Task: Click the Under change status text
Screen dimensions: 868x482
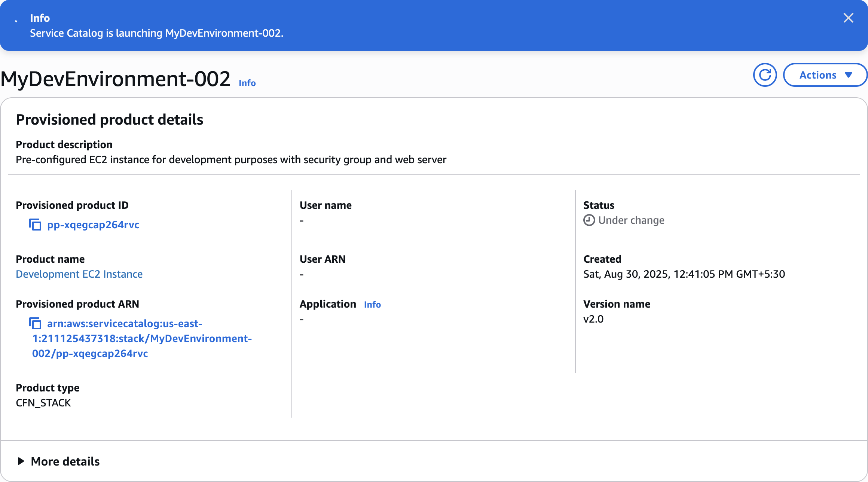Action: [631, 220]
